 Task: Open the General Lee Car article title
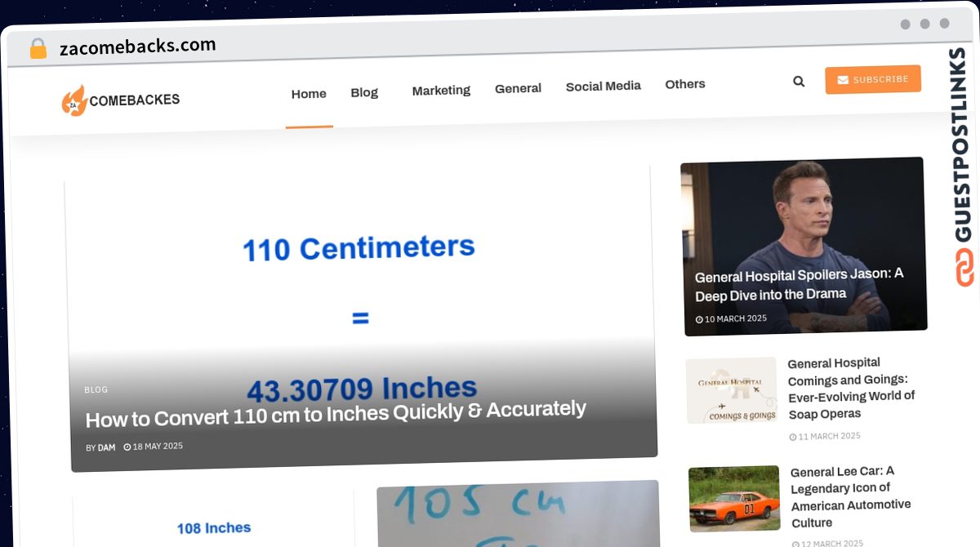850,496
